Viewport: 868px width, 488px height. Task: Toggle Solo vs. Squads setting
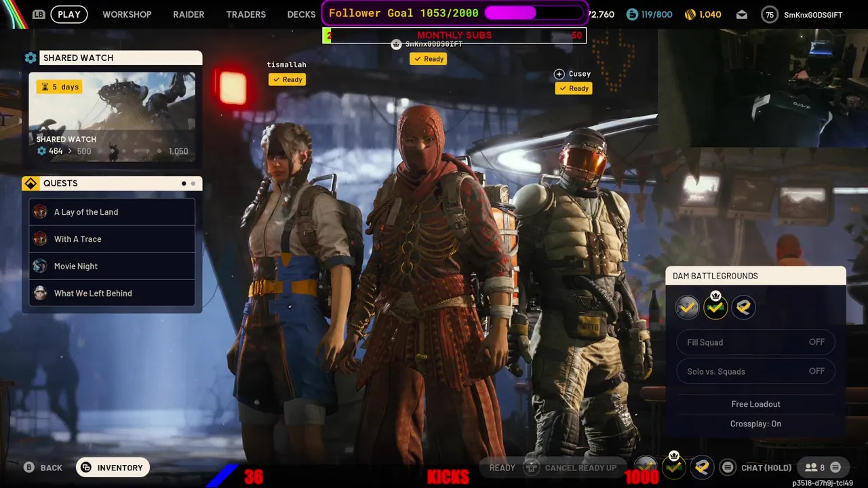tap(755, 371)
